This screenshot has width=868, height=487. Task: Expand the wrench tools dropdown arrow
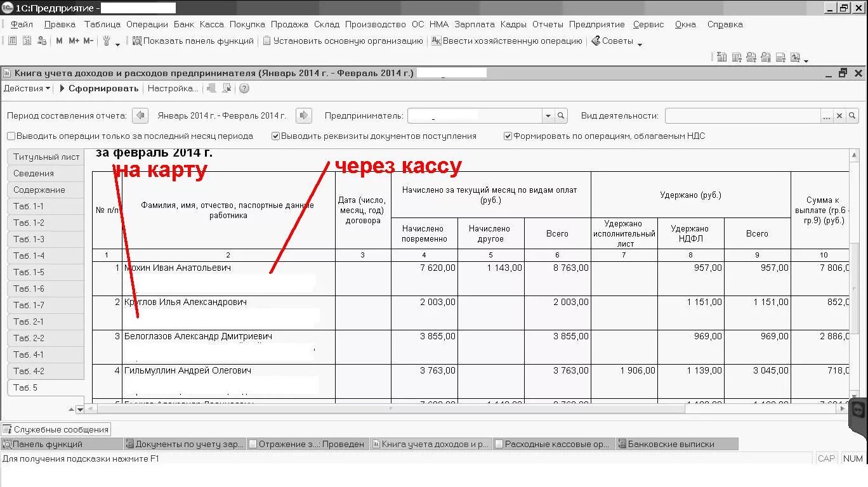point(117,44)
